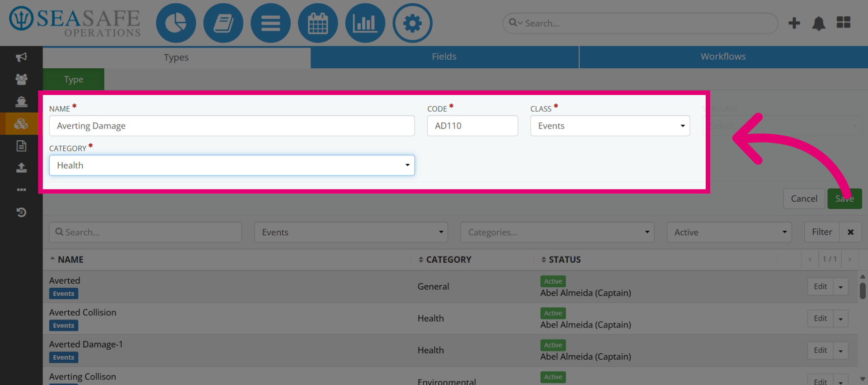Image resolution: width=868 pixels, height=385 pixels.
Task: Click the list vertical scrollbar thumb
Action: coord(863,291)
